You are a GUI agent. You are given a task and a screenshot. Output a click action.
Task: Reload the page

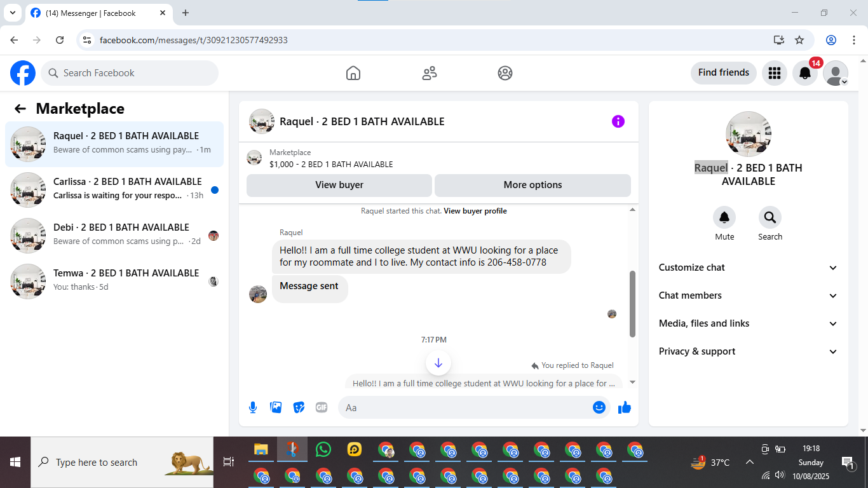click(60, 40)
